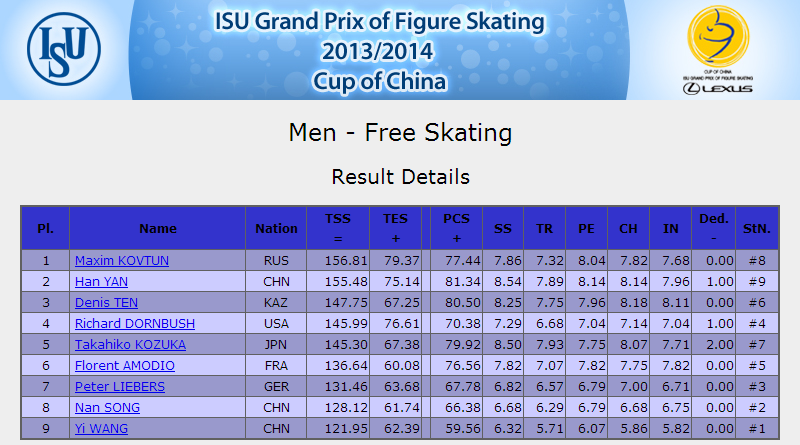Image resolution: width=800 pixels, height=445 pixels.
Task: Open Maxim KOVTUN's profile link
Action: (x=121, y=261)
